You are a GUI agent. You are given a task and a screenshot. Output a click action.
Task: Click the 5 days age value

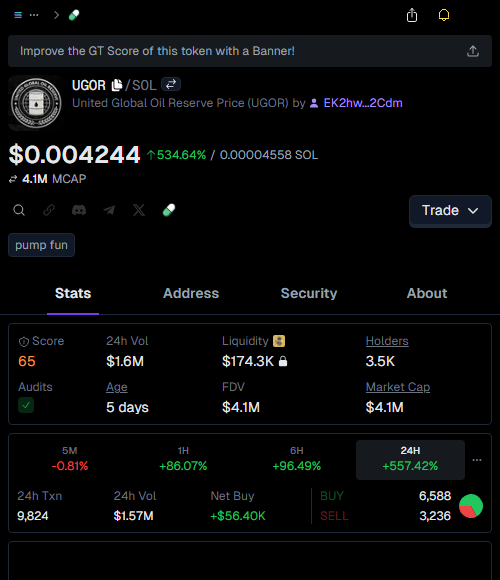point(127,407)
